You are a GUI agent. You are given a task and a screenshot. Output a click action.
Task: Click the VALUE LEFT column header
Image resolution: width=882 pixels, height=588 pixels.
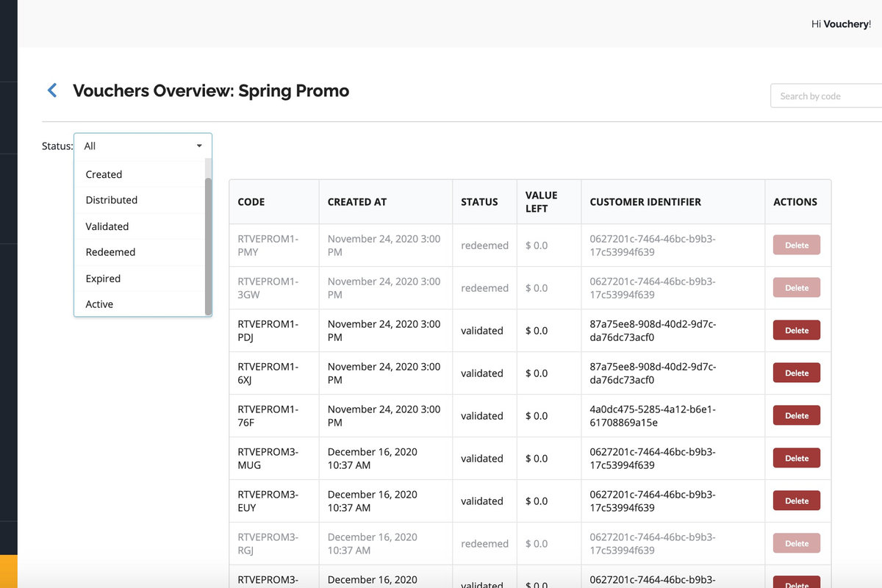click(x=549, y=201)
